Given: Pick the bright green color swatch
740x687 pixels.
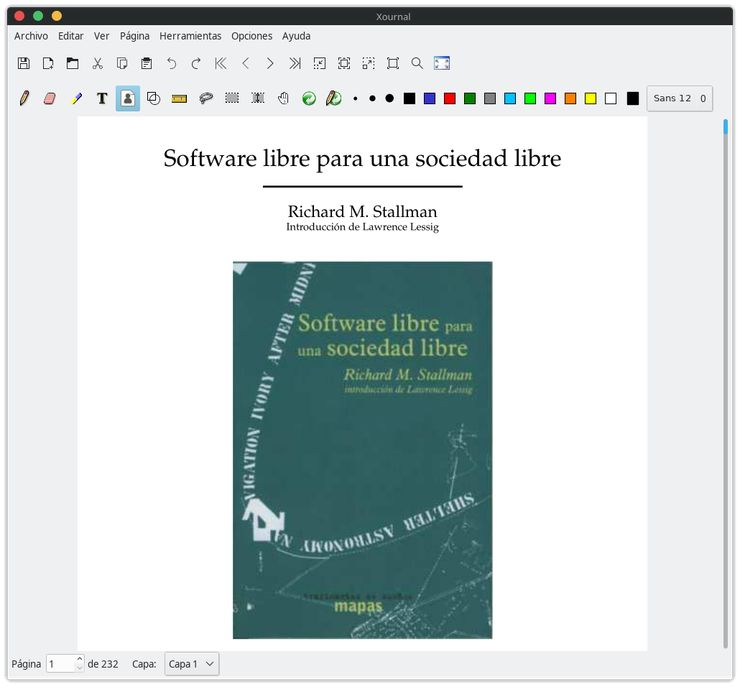Looking at the screenshot, I should tap(530, 98).
